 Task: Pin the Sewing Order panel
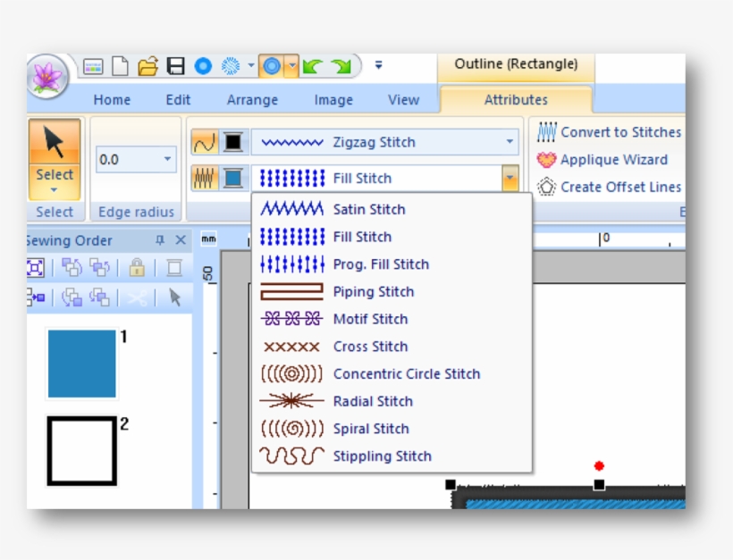161,240
